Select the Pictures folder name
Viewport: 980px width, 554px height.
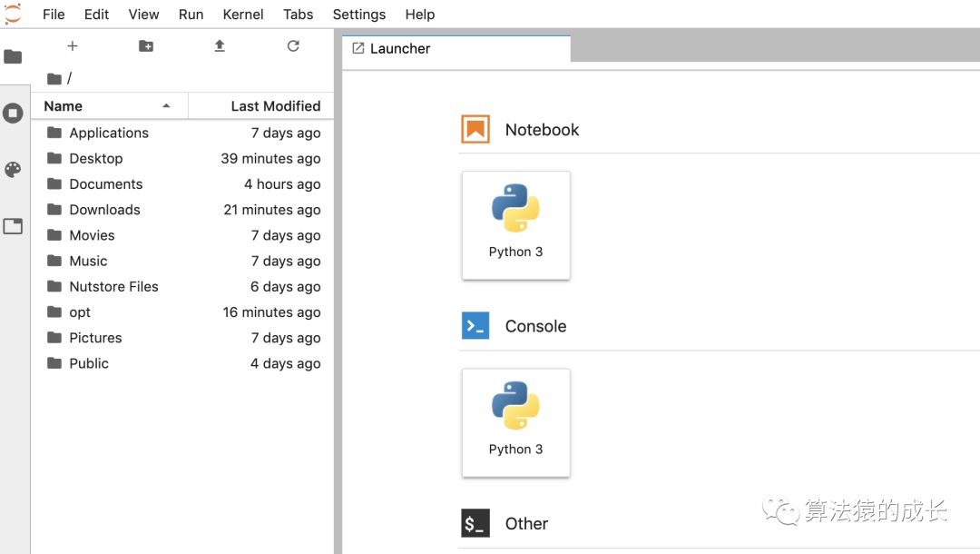pos(95,338)
